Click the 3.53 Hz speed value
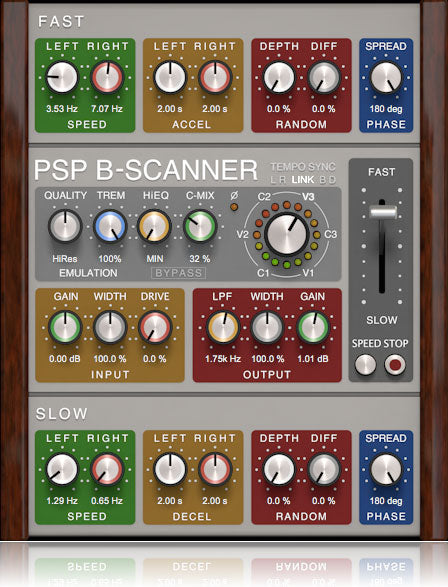448x587 pixels. click(x=62, y=109)
